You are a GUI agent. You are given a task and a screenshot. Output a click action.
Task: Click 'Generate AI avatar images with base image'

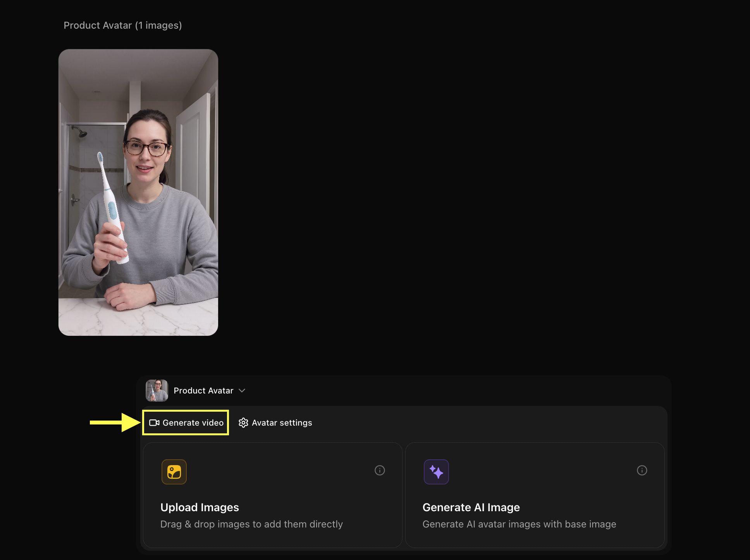(x=519, y=524)
